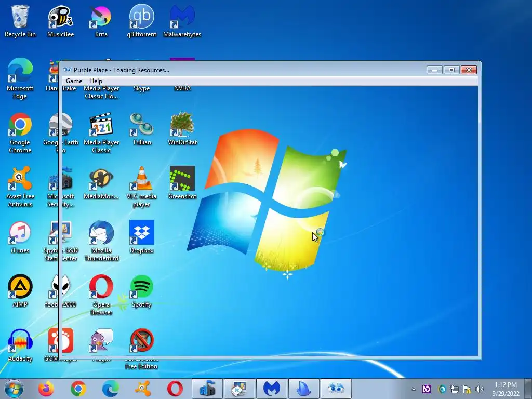Switch to the Purble Place eyes taskbar button
This screenshot has width=532, height=399.
point(336,389)
